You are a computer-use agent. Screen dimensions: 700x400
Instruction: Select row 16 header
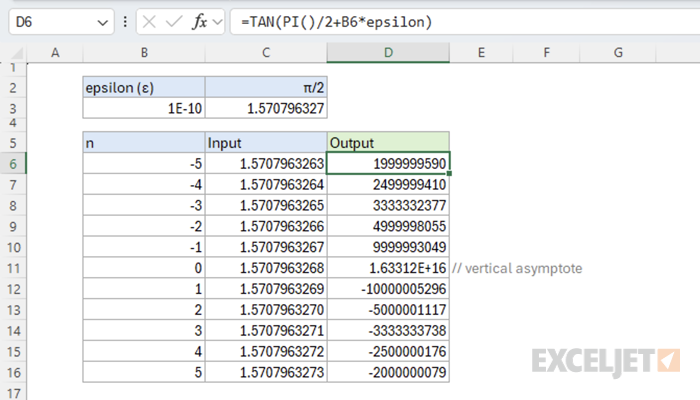click(x=13, y=372)
